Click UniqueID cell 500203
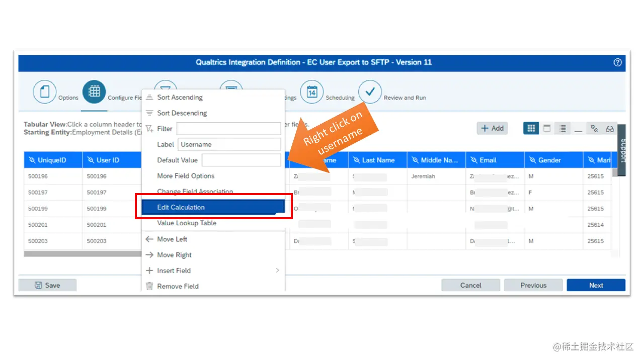Image resolution: width=644 pixels, height=362 pixels. click(53, 241)
